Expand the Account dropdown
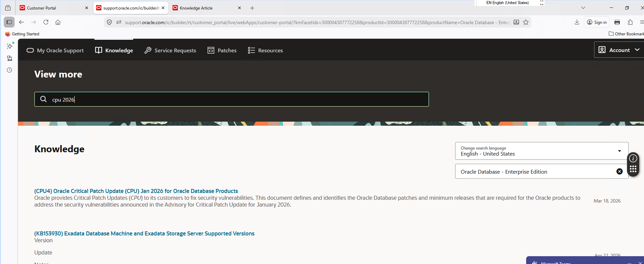The image size is (644, 264). point(619,50)
